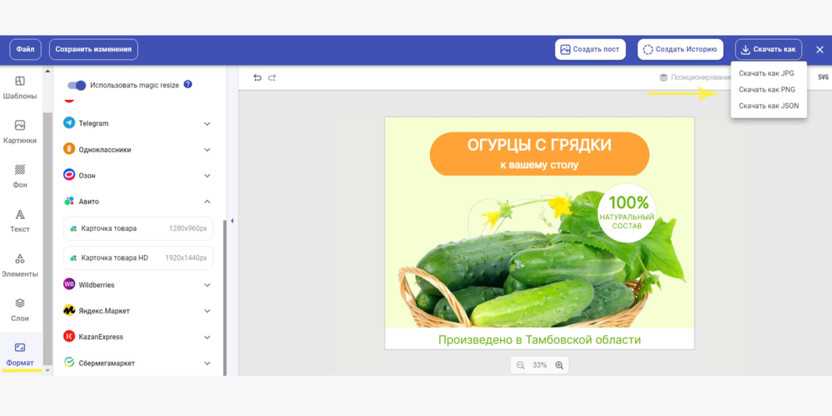The height and width of the screenshot is (416, 832).
Task: Select the Фон background tool
Action: (x=20, y=176)
